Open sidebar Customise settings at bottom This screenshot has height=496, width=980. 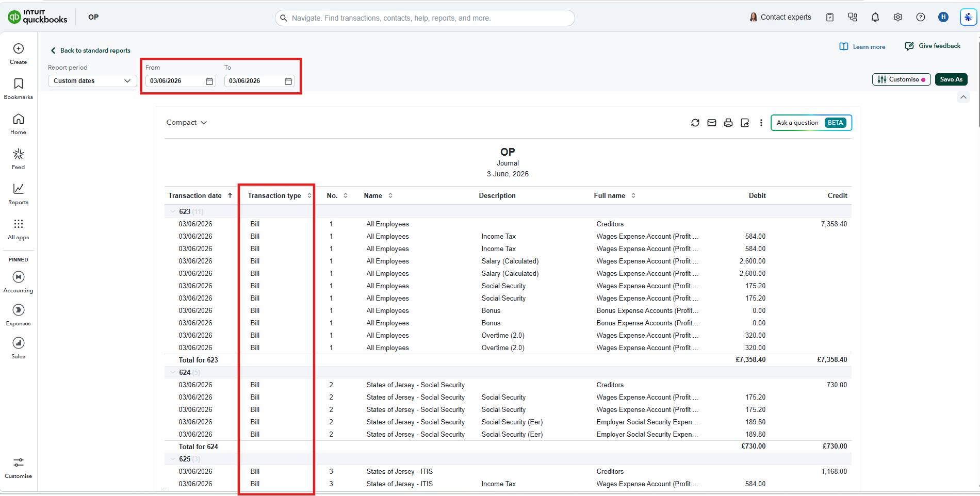point(19,468)
